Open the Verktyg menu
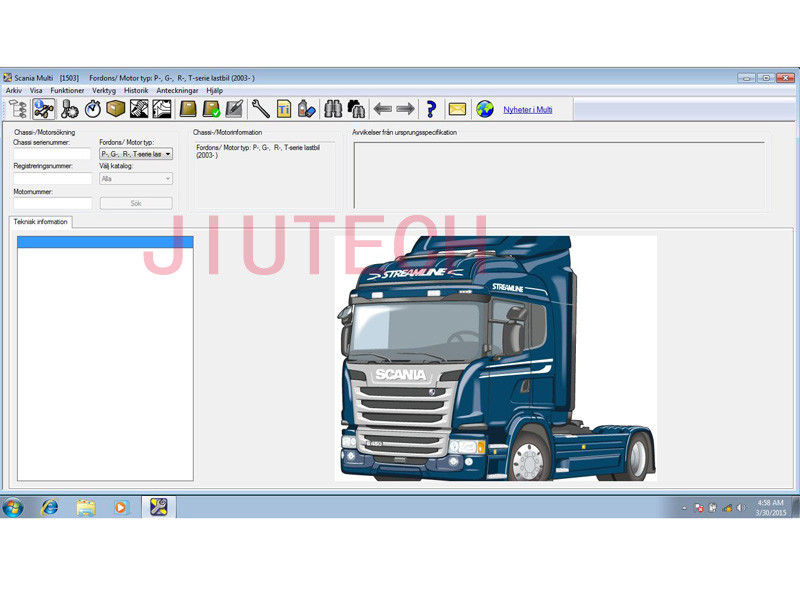The image size is (800, 600). click(x=104, y=90)
